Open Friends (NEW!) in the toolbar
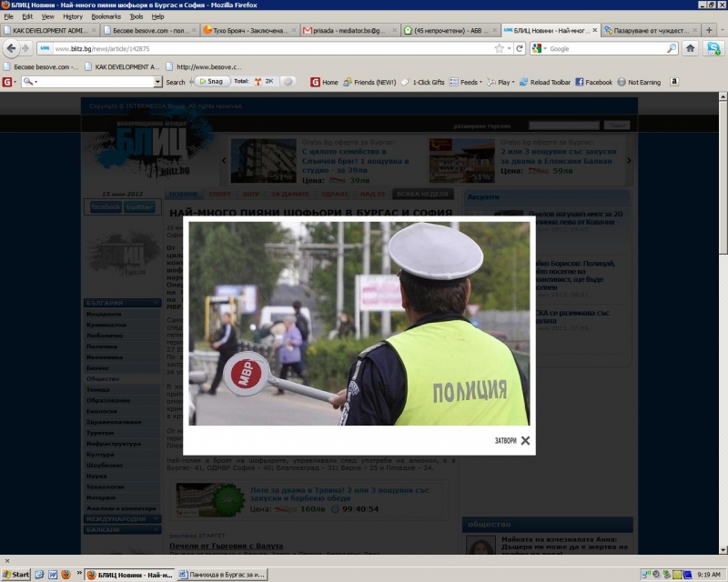Image resolution: width=728 pixels, height=582 pixels. [369, 82]
